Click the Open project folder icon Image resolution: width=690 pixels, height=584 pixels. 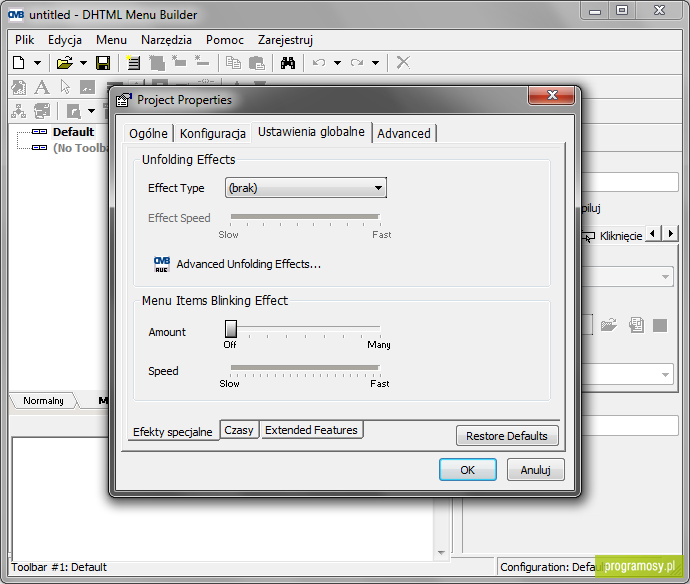(64, 63)
